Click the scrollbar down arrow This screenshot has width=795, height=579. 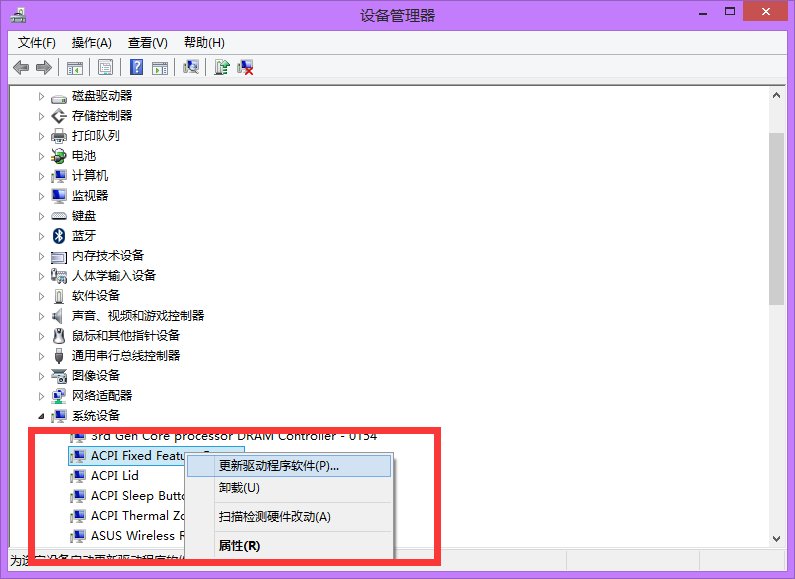tap(776, 538)
